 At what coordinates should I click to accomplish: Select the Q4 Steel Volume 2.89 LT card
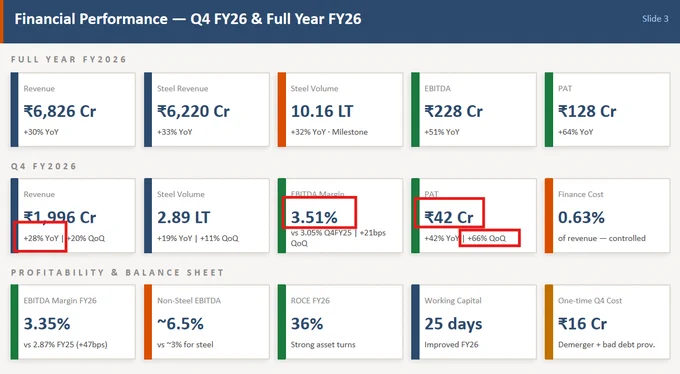click(x=206, y=216)
